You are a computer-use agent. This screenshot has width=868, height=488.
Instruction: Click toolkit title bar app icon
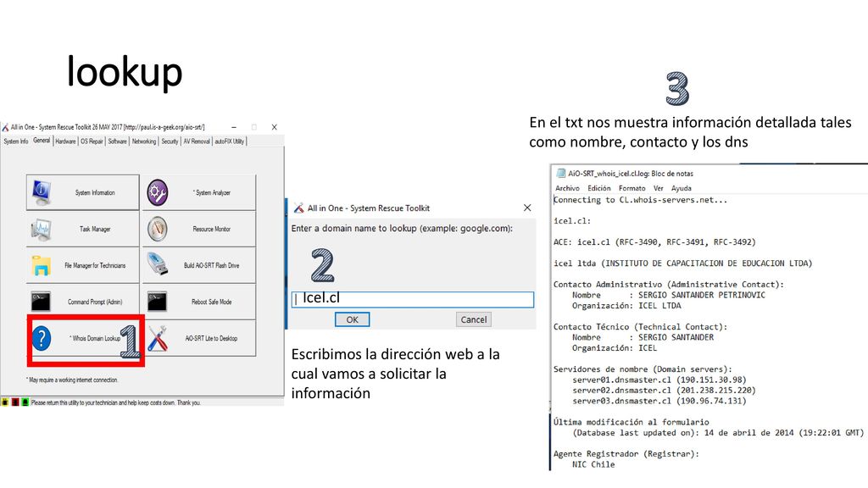(x=6, y=127)
